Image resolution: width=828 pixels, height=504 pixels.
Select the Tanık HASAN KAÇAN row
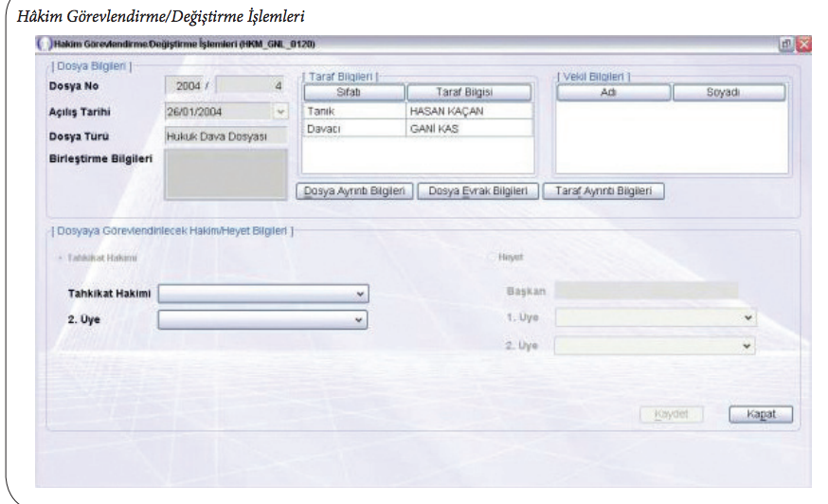(x=418, y=111)
